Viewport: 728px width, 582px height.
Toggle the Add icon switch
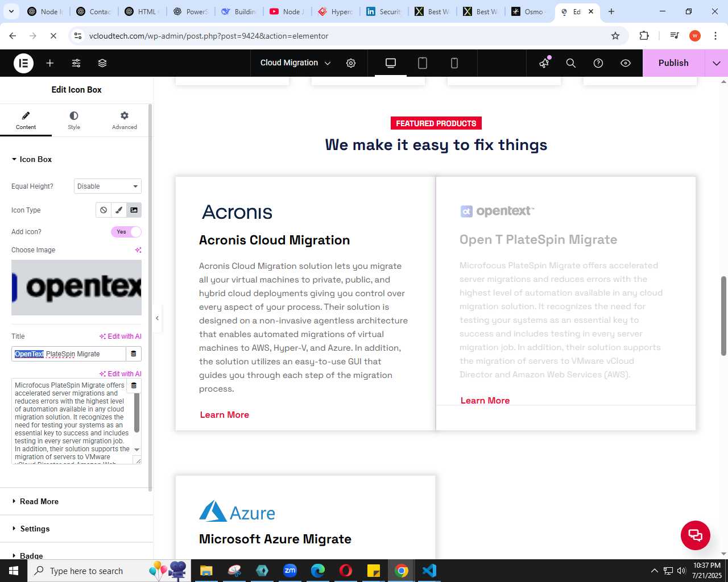click(126, 232)
